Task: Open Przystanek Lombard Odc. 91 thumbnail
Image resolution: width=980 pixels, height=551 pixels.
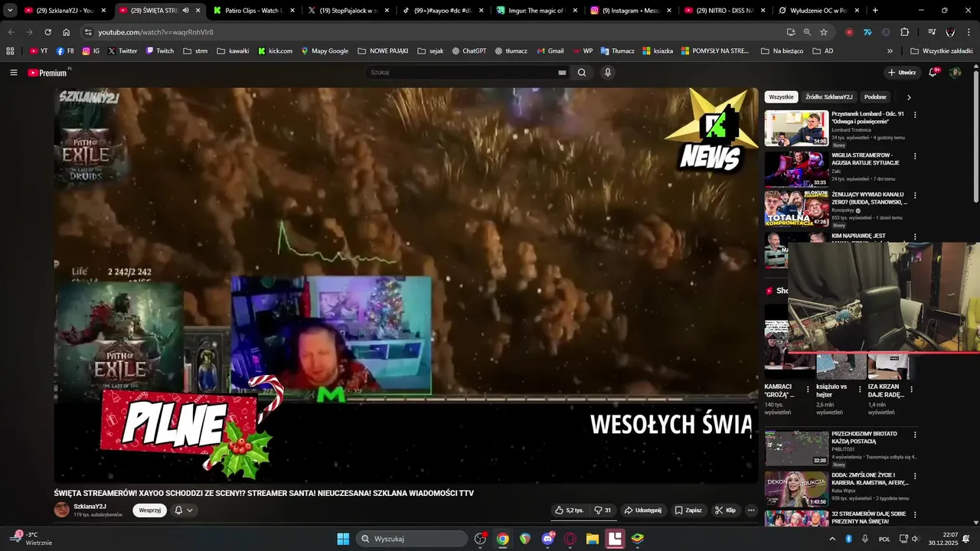Action: 796,128
